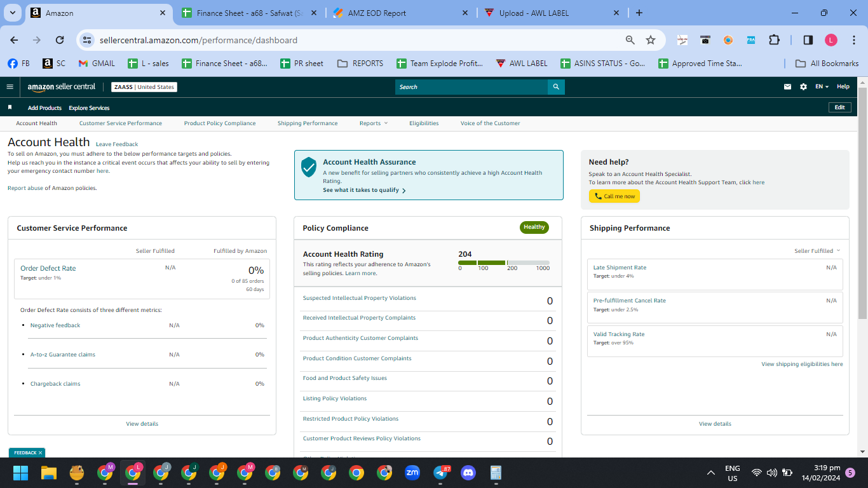Open the Eligibilities tab
Screen dimensions: 868x488
click(x=424, y=123)
